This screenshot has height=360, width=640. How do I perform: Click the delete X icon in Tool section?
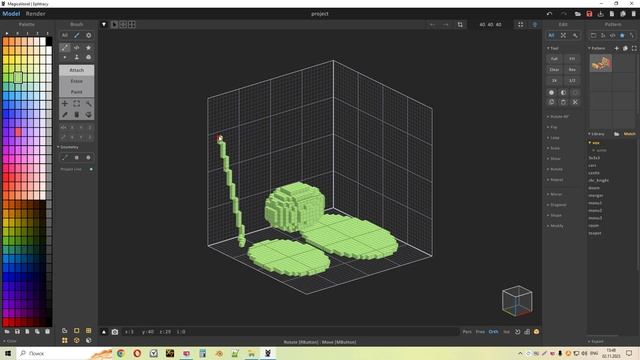pyautogui.click(x=575, y=102)
